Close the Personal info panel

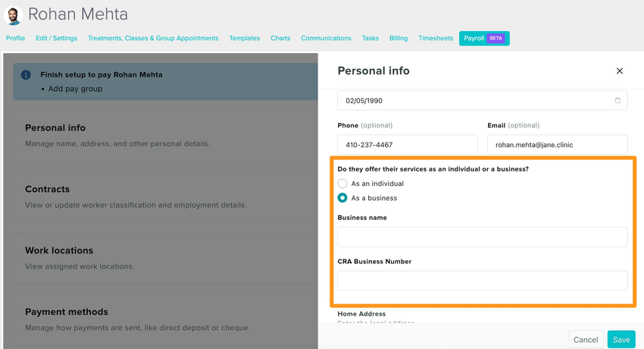click(x=619, y=71)
